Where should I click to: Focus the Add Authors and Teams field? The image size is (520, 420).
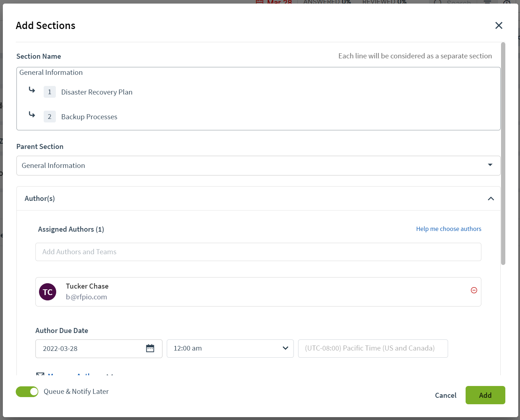[x=258, y=252]
